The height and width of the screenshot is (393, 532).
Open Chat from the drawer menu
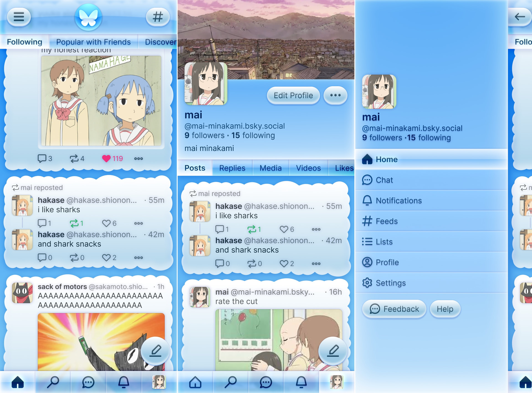coord(431,180)
